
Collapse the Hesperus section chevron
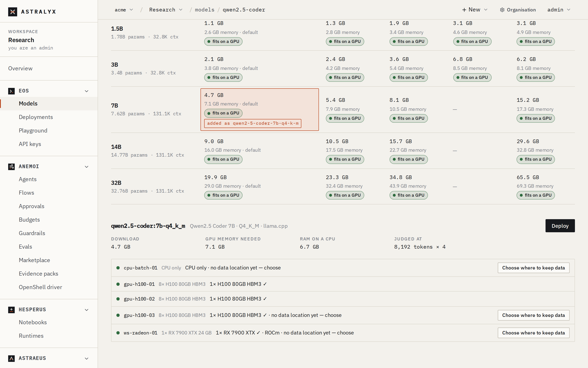click(x=87, y=310)
